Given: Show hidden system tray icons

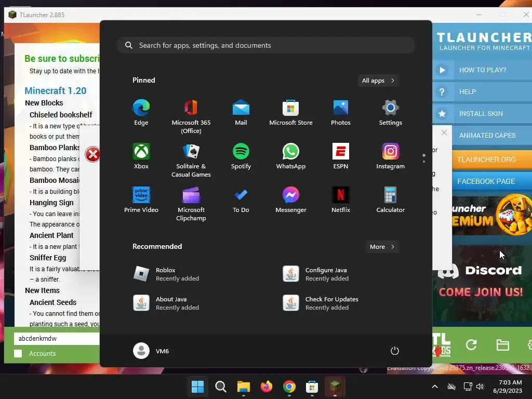Looking at the screenshot, I should click(435, 387).
